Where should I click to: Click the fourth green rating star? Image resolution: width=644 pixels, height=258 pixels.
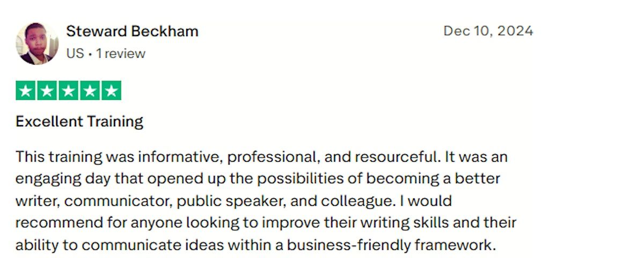pos(90,91)
